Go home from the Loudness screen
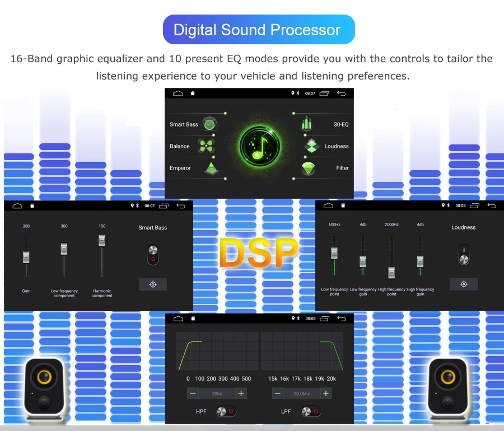The image size is (504, 431). click(328, 205)
